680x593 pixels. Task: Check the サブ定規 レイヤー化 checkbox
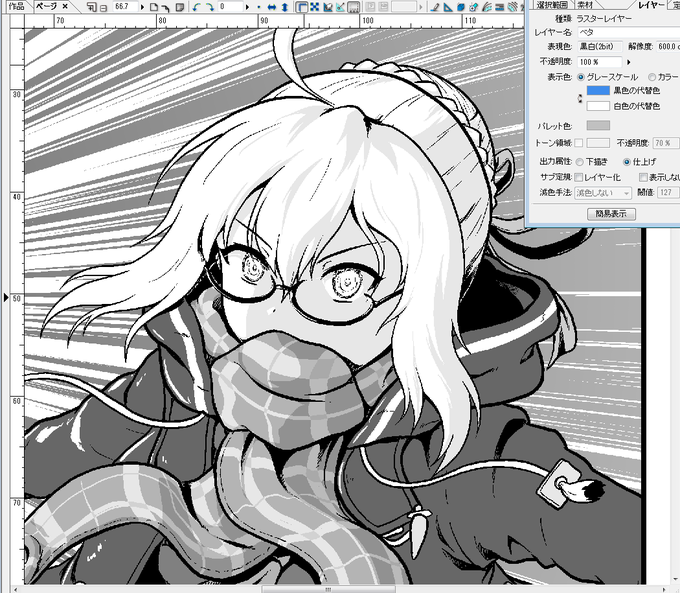579,177
